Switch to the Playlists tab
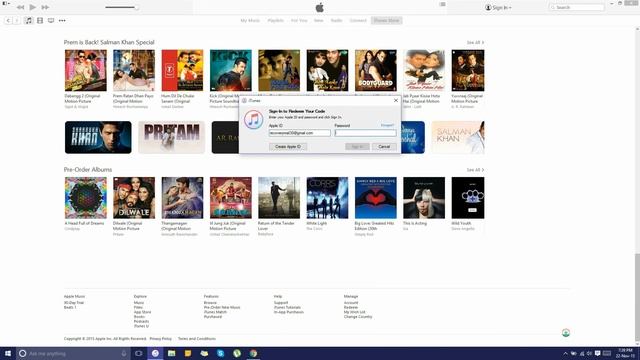Viewport: 640px width, 360px height. click(x=276, y=20)
